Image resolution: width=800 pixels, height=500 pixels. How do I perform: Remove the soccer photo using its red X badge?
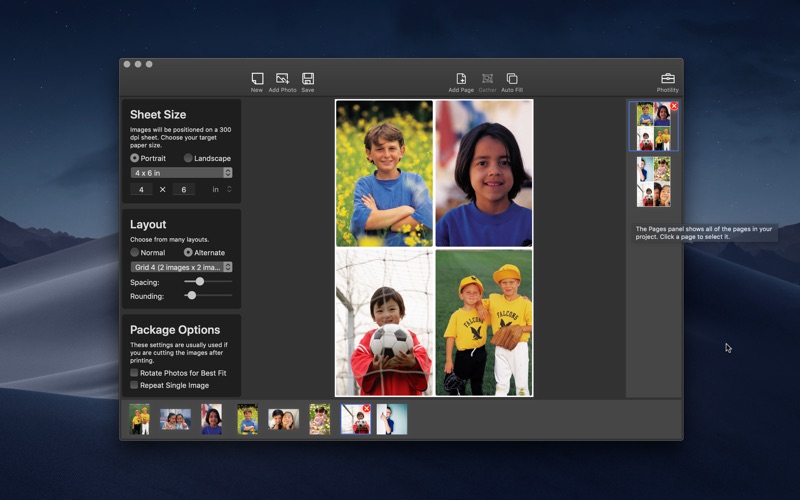click(366, 409)
